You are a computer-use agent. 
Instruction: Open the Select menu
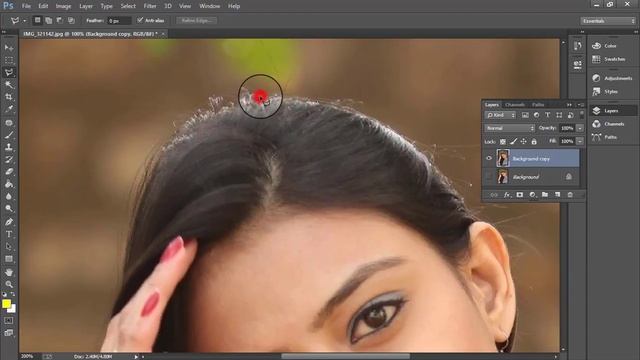(128, 6)
